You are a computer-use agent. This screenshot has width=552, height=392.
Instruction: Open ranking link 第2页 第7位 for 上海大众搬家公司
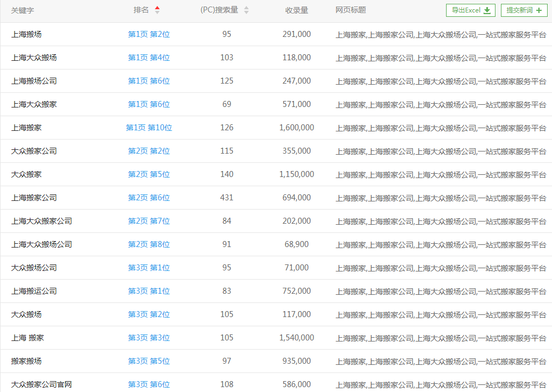(149, 220)
